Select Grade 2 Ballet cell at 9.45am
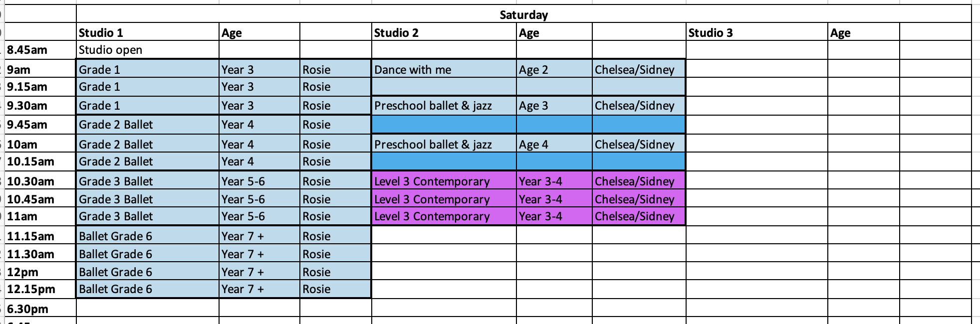Screen dimensions: 980x324 [148, 124]
